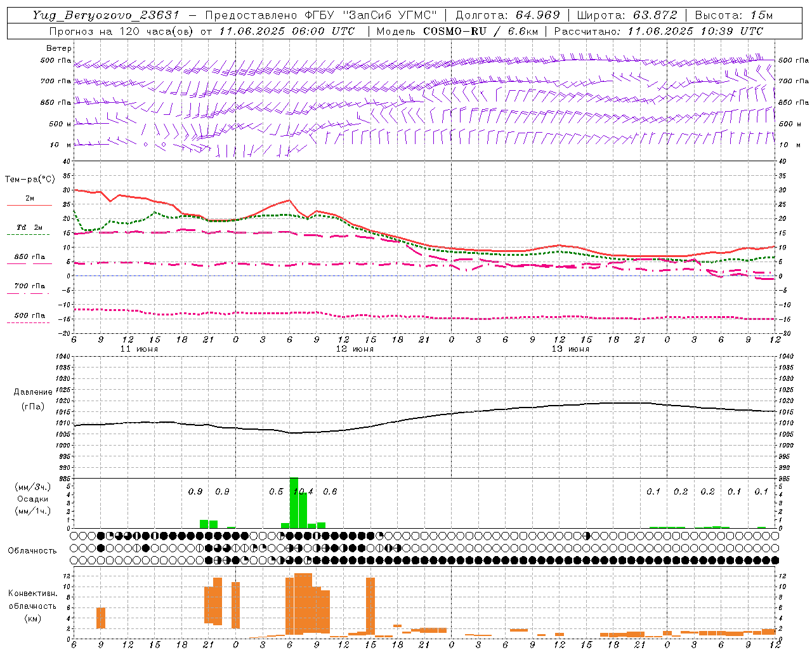Click the 500 м wind level label on the left

point(60,124)
